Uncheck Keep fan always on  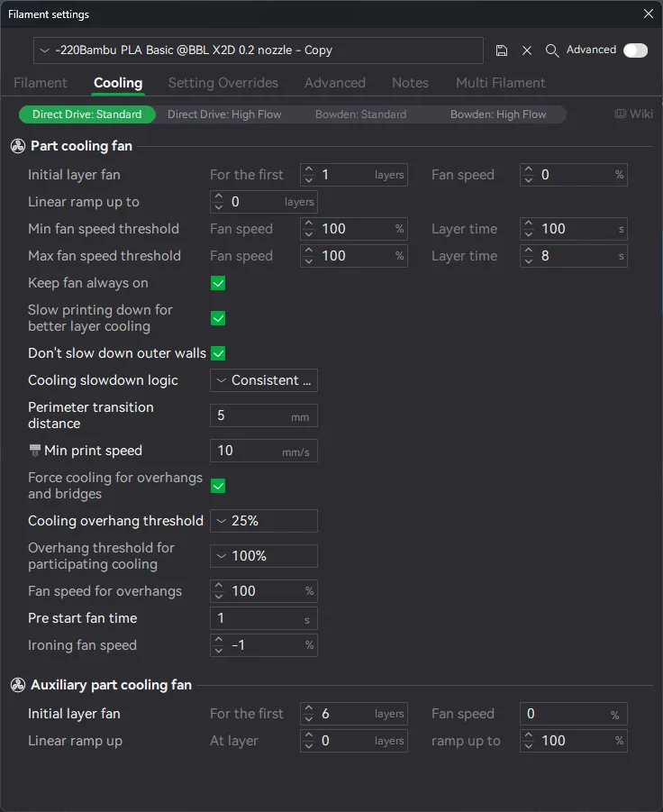218,283
